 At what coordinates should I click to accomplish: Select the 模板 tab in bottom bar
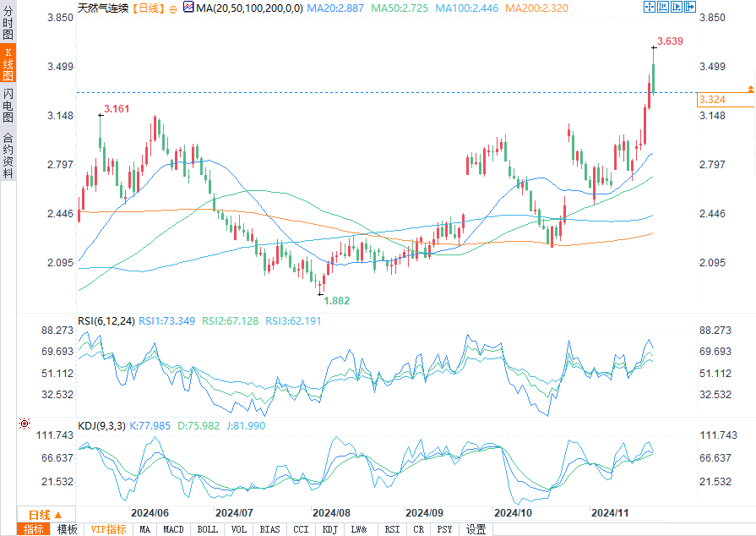click(67, 529)
